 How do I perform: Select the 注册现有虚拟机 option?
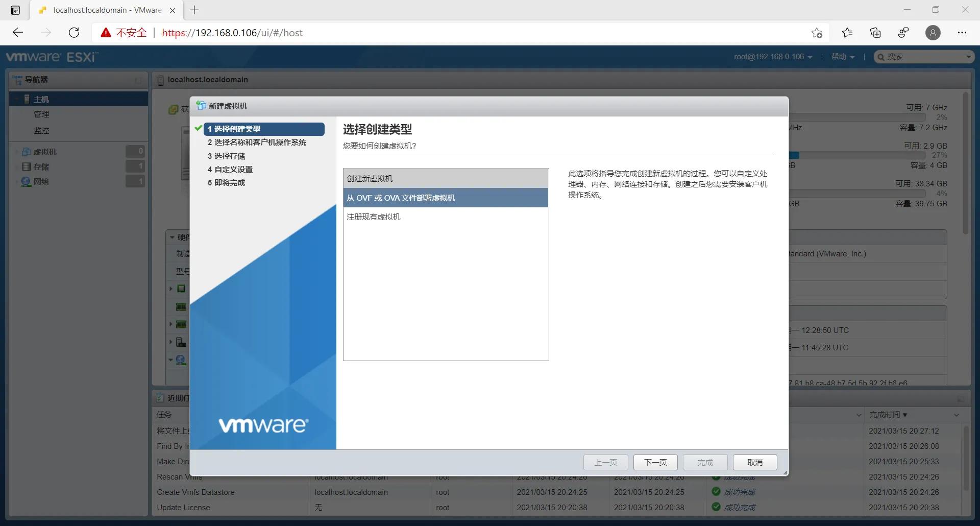[373, 217]
